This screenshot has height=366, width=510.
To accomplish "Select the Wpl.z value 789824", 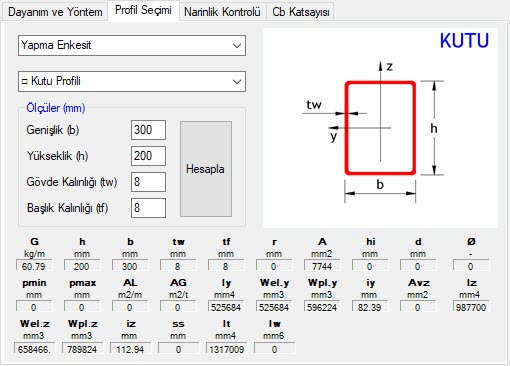I will pyautogui.click(x=83, y=349).
